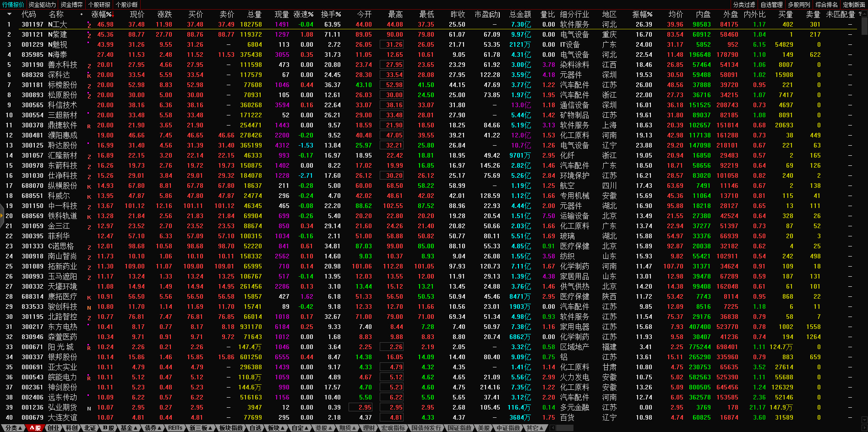Select the 松原股份 stock row
This screenshot has height=432, width=868.
click(63, 95)
